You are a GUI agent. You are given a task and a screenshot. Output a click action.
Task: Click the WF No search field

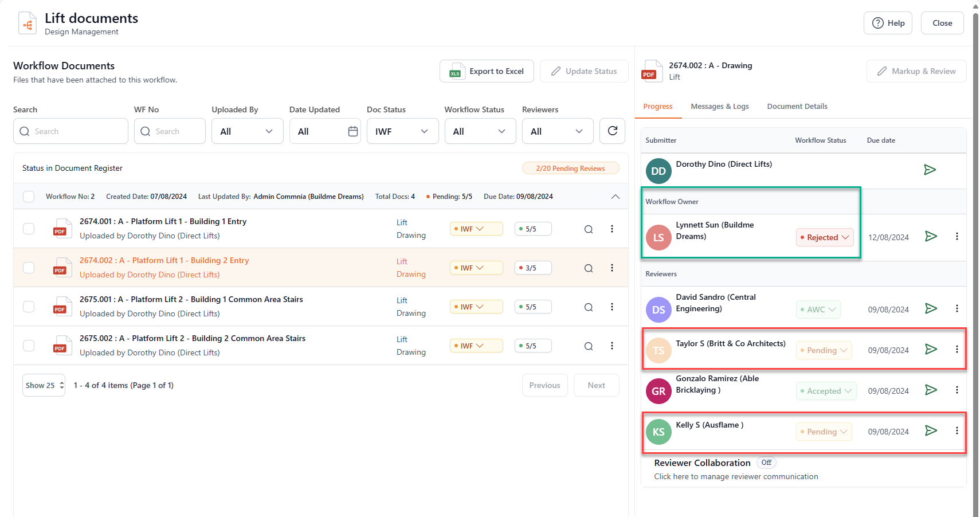click(170, 131)
